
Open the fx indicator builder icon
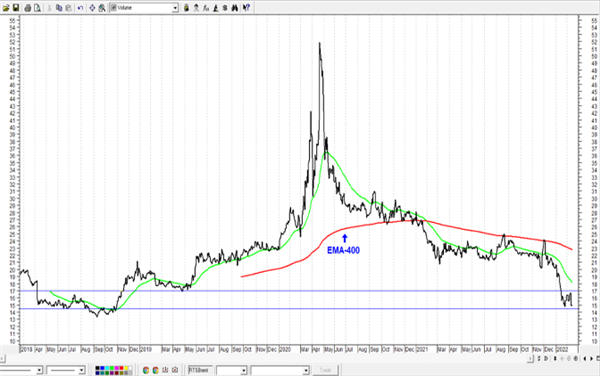(206, 8)
